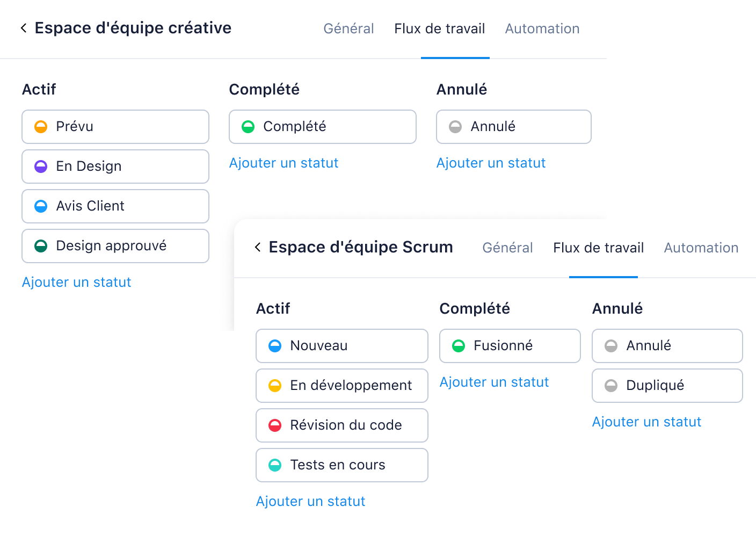The height and width of the screenshot is (550, 756).
Task: Click back chevron beside Espace d'équipe Scrum
Action: pos(257,247)
